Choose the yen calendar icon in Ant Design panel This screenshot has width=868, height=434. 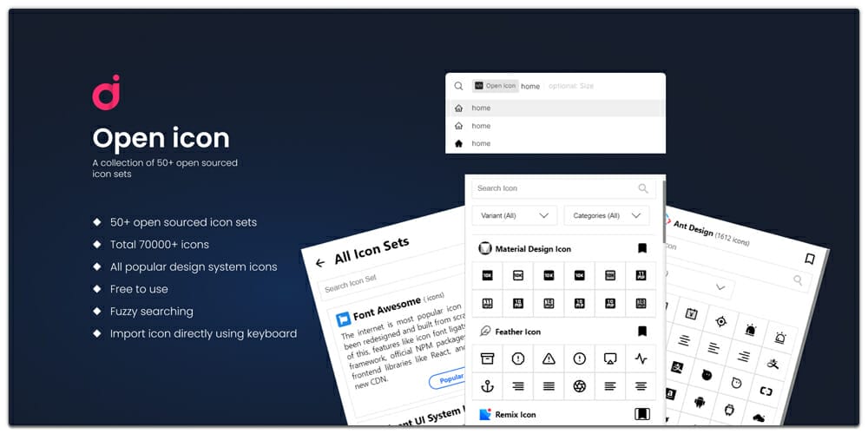point(691,314)
